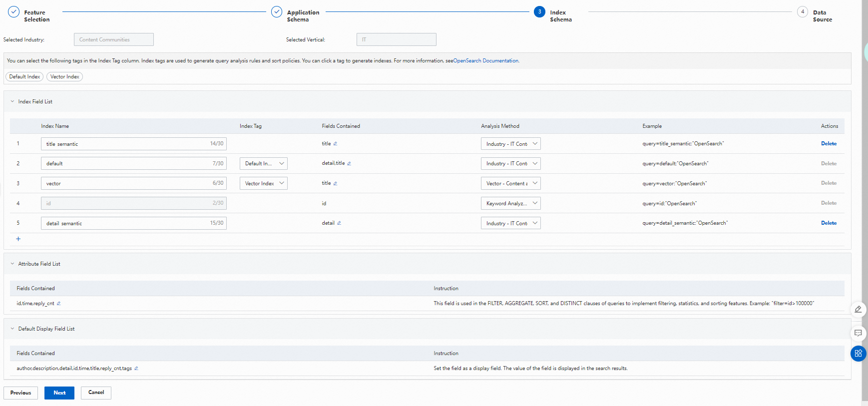
Task: Delete the title_semantic index row
Action: click(x=829, y=144)
